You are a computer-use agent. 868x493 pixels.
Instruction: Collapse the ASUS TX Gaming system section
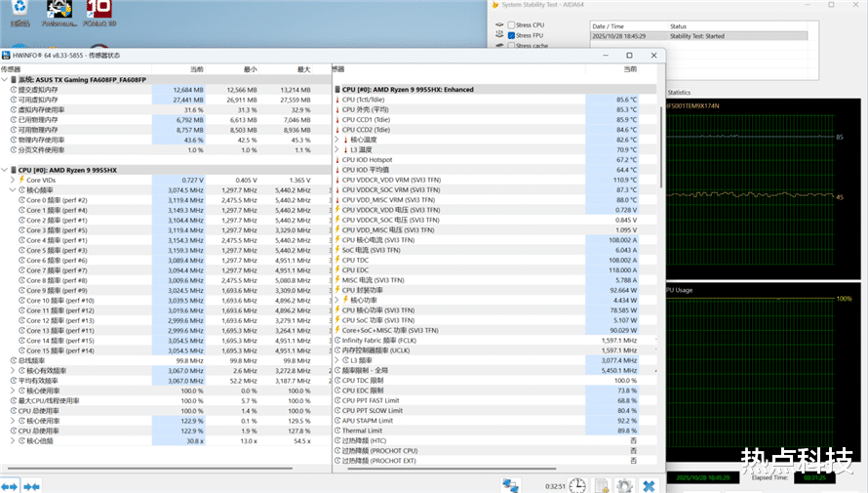coord(5,79)
